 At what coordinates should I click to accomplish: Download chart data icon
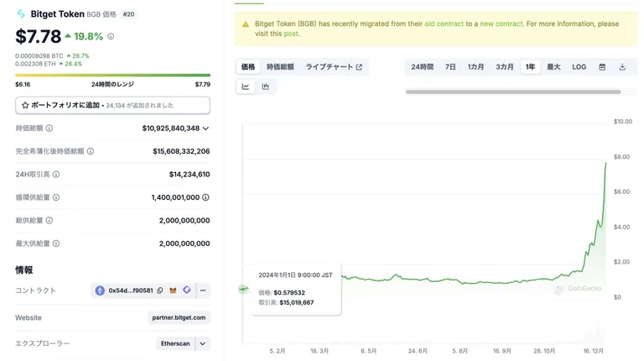tap(622, 67)
